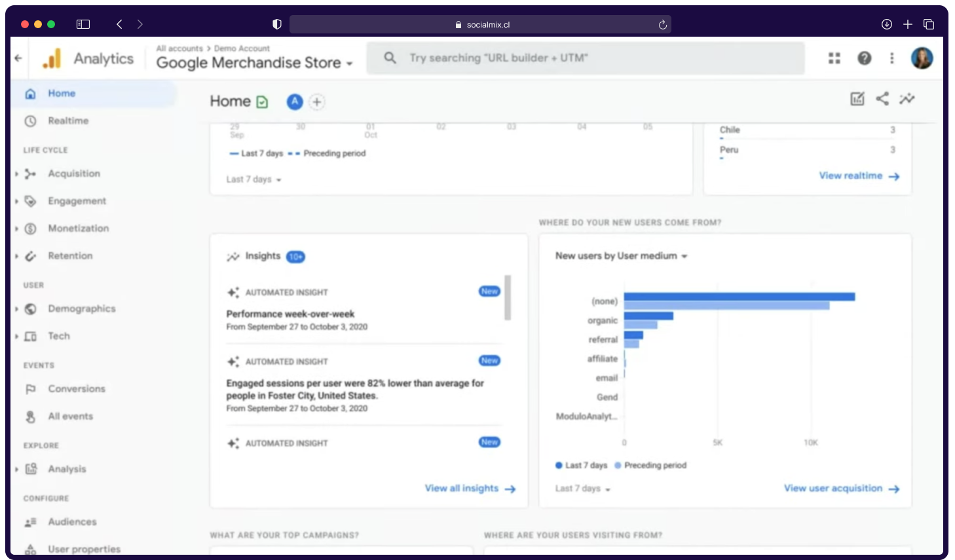Image resolution: width=955 pixels, height=560 pixels.
Task: Expand the Analysis section arrow
Action: (16, 469)
